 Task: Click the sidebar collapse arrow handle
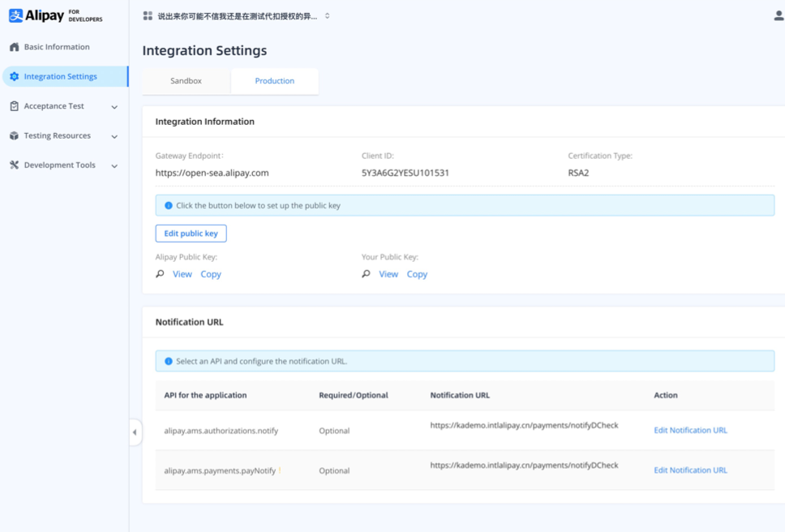(x=135, y=432)
